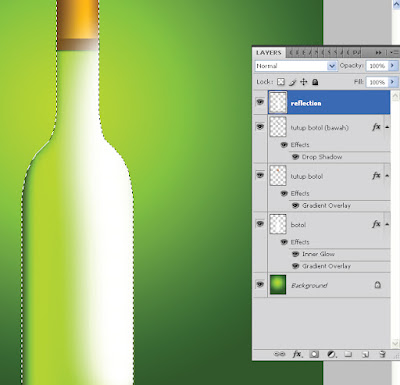
Task: Click Background layer lock icon
Action: [x=378, y=285]
